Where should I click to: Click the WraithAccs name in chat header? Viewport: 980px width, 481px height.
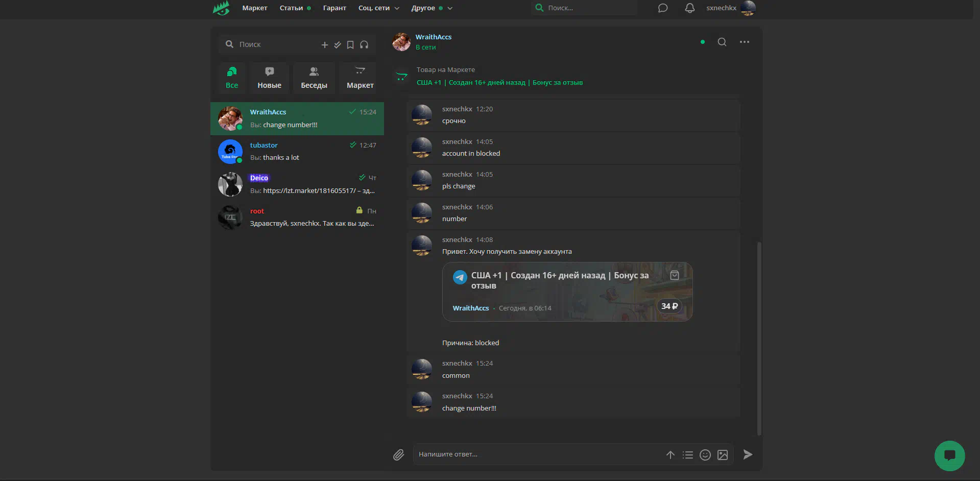[x=434, y=37]
